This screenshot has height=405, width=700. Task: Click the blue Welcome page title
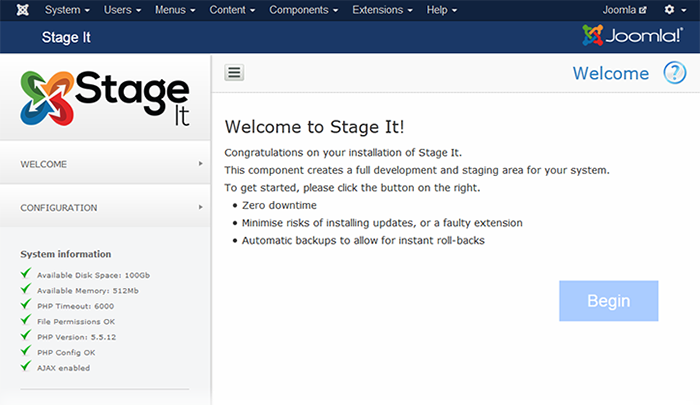tap(611, 73)
